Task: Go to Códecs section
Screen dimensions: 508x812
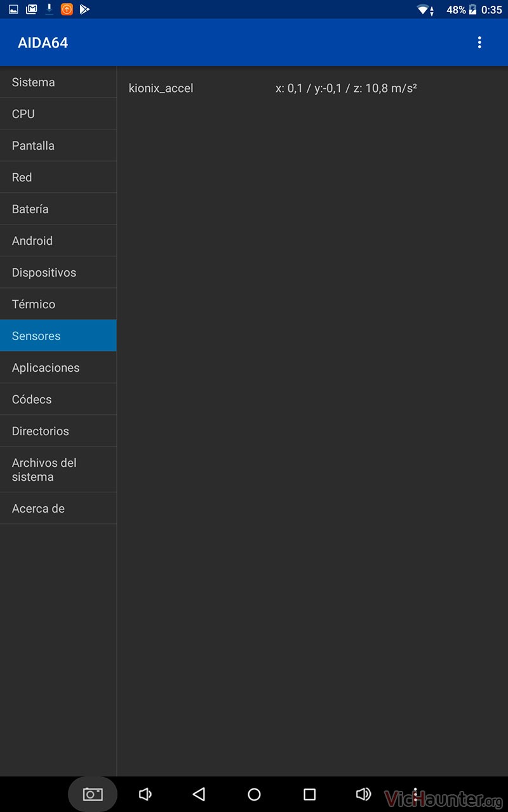Action: (58, 399)
